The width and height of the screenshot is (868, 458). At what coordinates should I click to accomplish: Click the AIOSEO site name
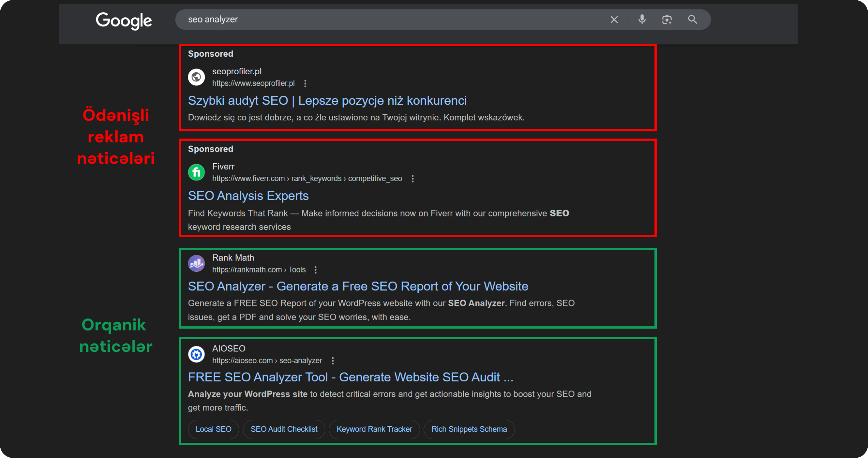(229, 349)
